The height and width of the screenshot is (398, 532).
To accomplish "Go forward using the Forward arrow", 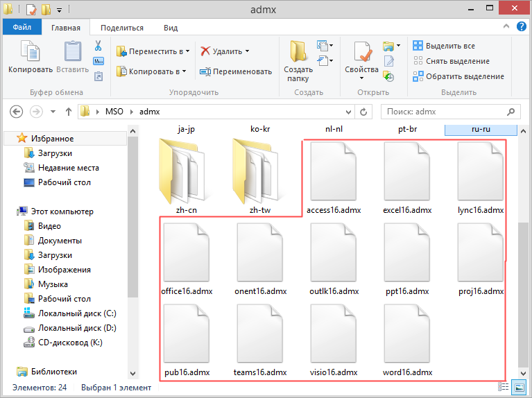I will (x=36, y=112).
